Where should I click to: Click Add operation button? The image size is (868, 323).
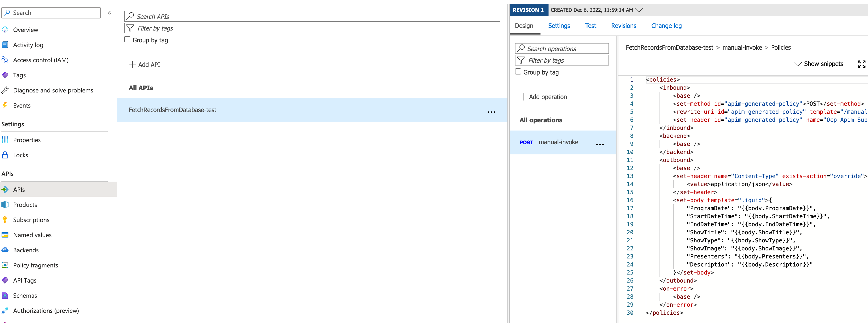543,97
